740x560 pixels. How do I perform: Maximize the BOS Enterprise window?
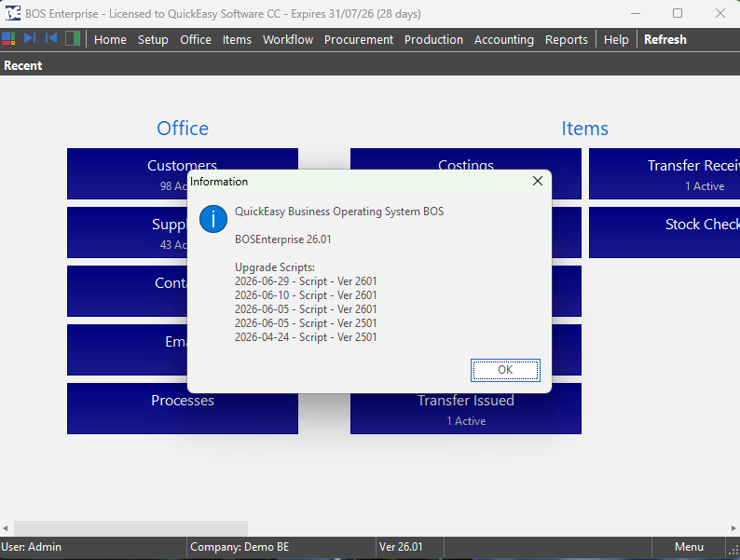point(678,13)
